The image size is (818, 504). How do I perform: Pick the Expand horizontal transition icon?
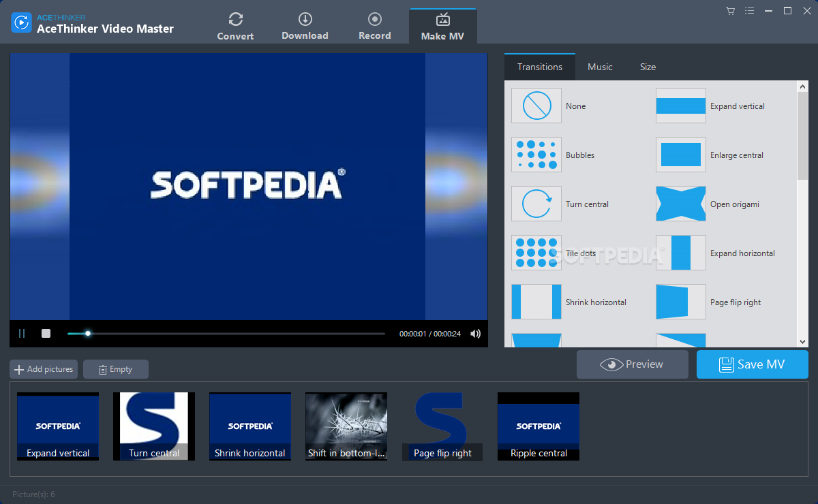pos(681,253)
